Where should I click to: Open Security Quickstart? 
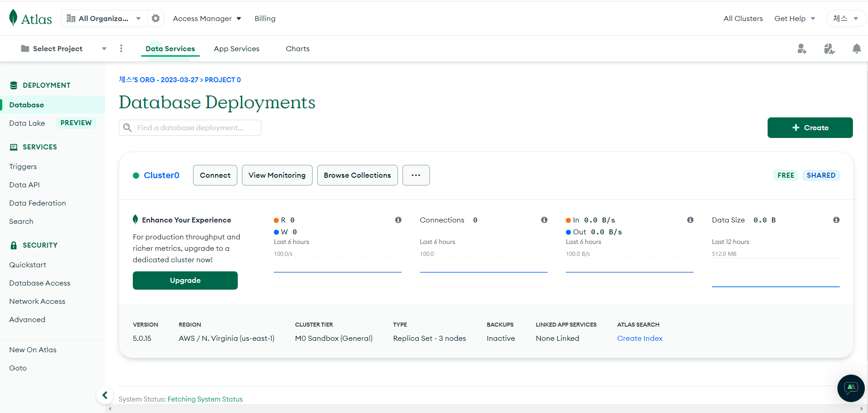click(x=27, y=265)
